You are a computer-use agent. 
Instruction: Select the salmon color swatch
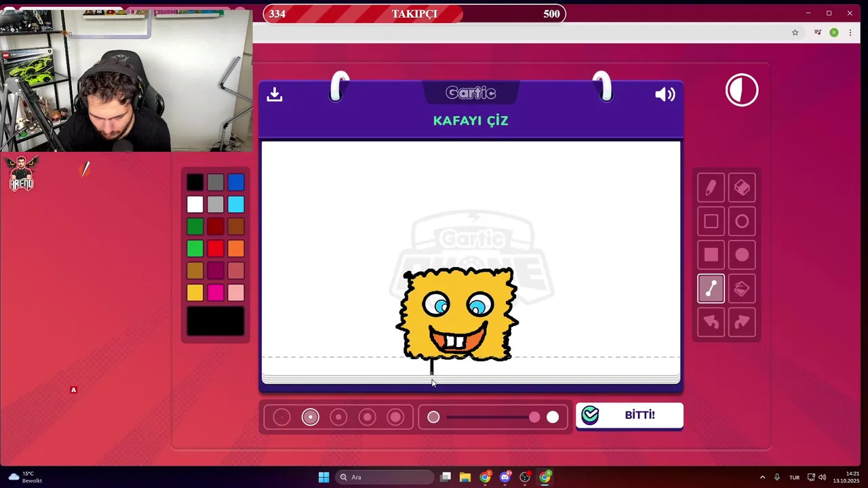click(x=236, y=270)
